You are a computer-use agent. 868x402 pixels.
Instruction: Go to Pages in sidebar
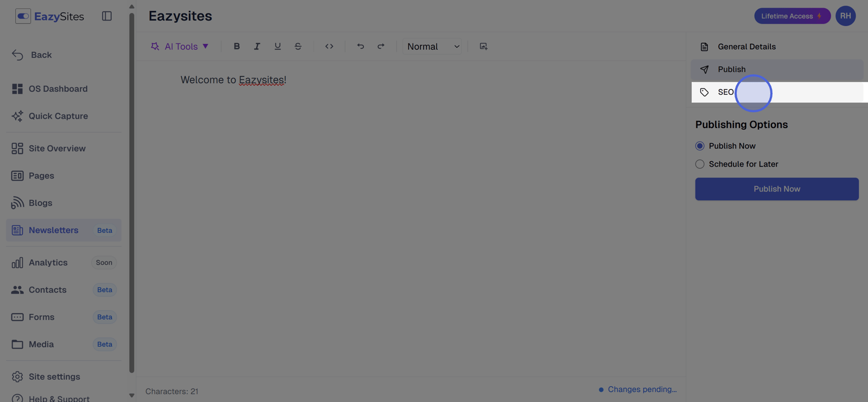tap(63, 176)
